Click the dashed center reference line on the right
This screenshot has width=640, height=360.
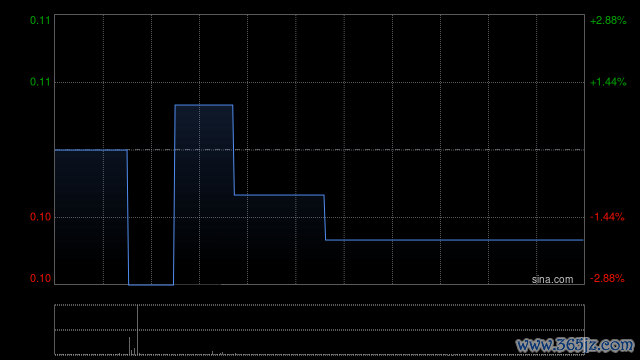453,150
